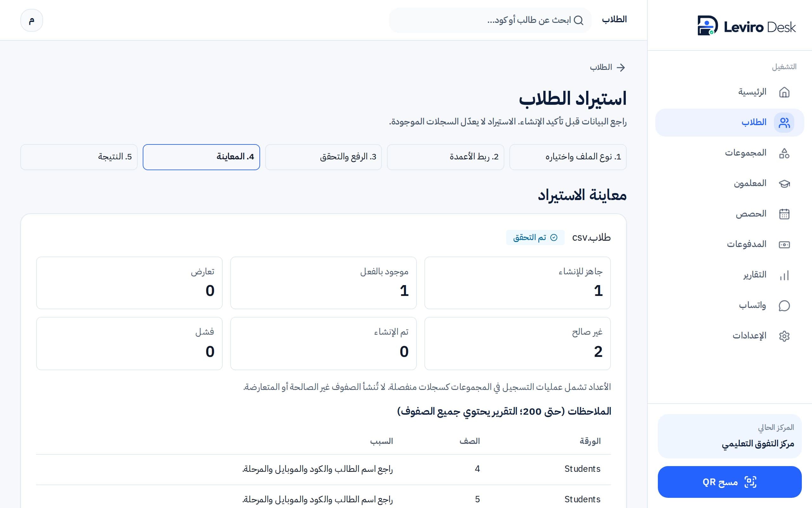Go to step 3 الرفع والتحقق
Screen dimensions: 812x508
click(x=324, y=157)
